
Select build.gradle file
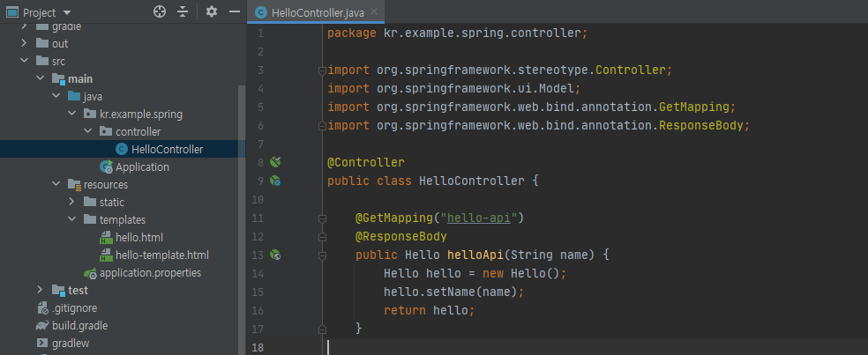point(79,326)
